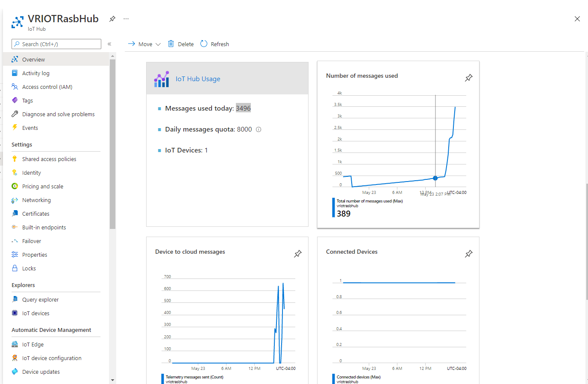588x384 pixels.
Task: Click the Query explorer icon
Action: pos(15,299)
